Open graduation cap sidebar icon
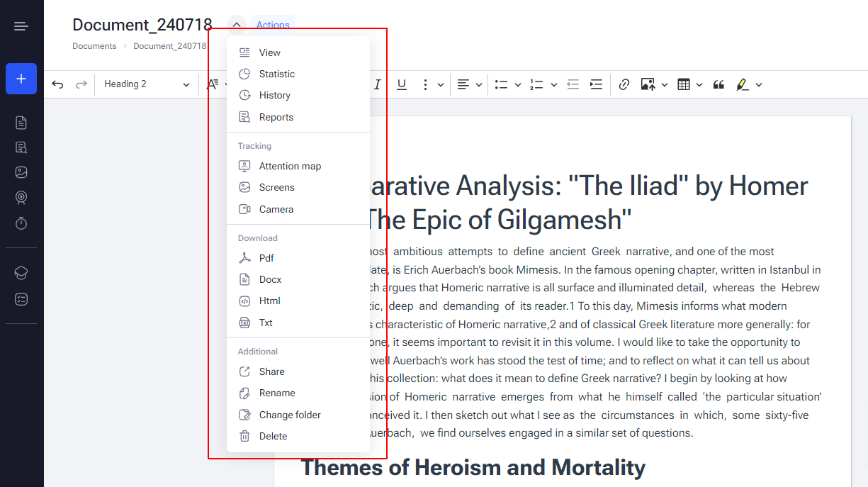Viewport: 868px width, 487px height. pos(21,273)
